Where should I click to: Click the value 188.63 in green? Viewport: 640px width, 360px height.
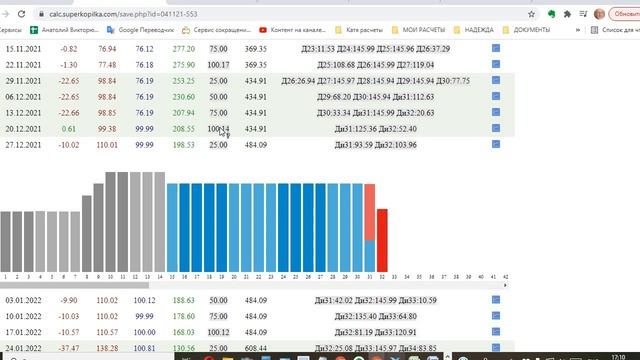(x=184, y=300)
